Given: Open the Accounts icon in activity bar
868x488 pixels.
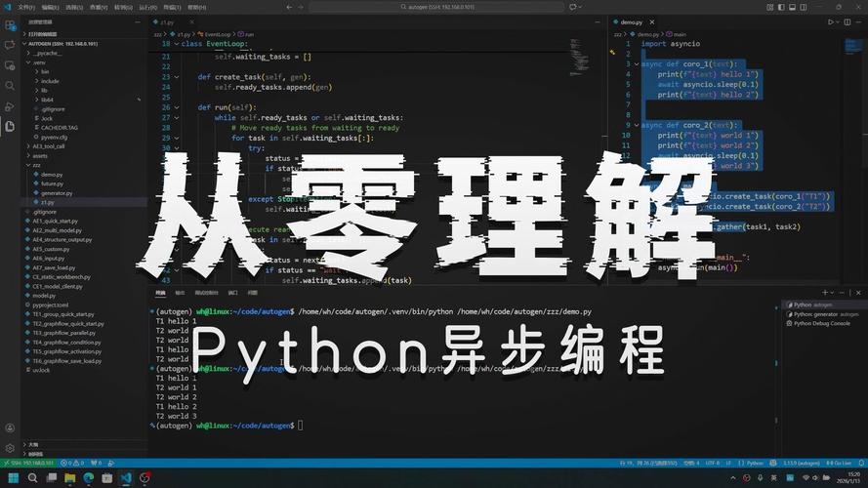Looking at the screenshot, I should [10, 427].
